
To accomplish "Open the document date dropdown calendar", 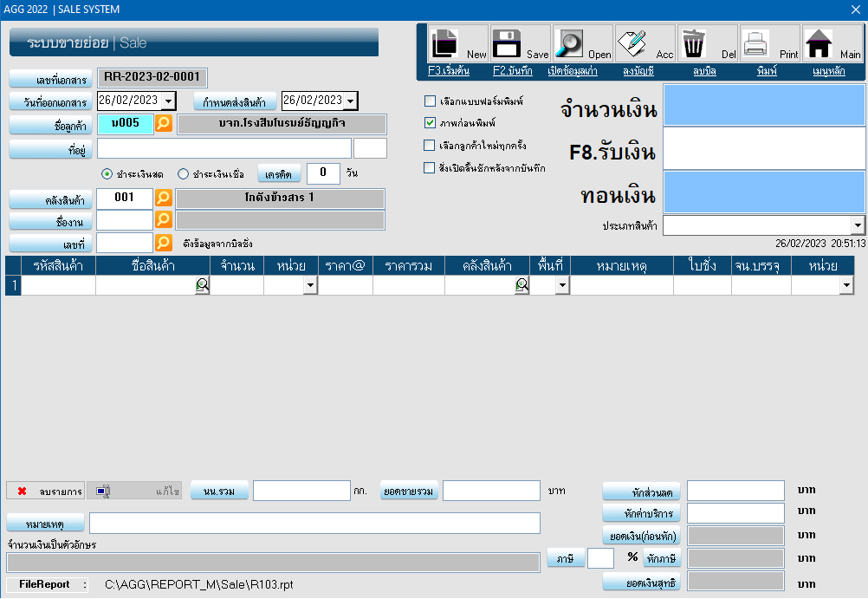I will 168,101.
